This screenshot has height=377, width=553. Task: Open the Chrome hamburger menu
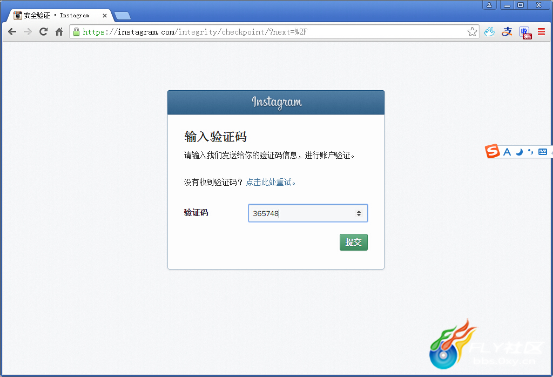[542, 32]
